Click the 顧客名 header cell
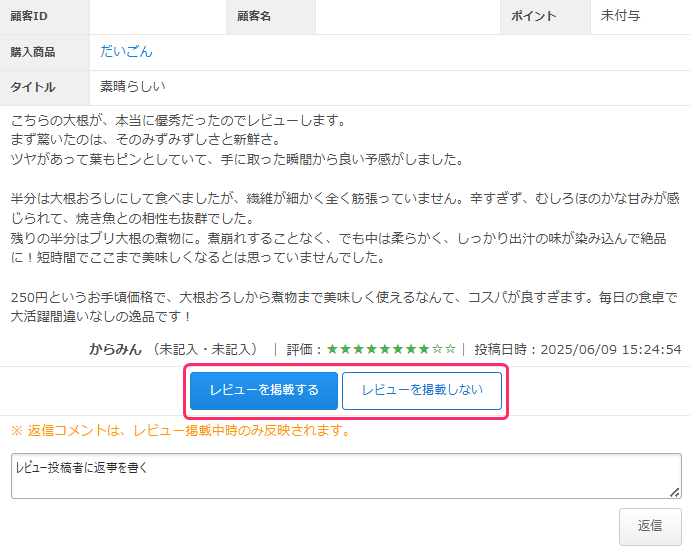Screen dimensions: 690x549 [x=270, y=17]
